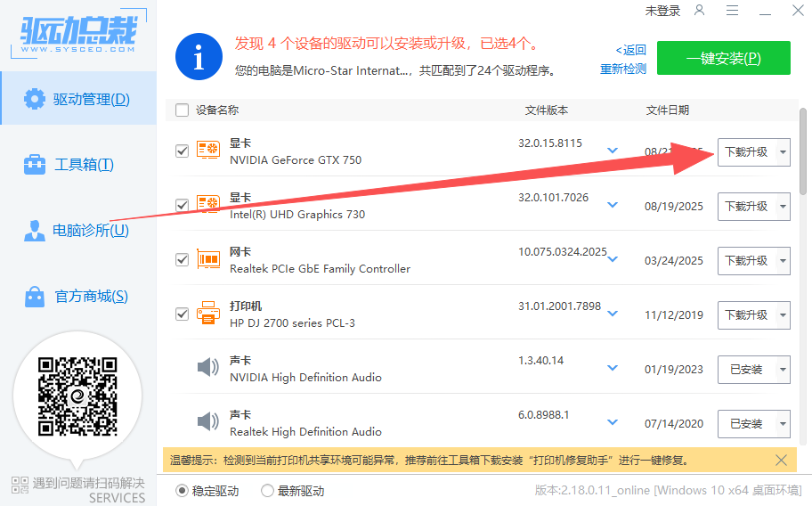Click the HP DJ 2700 printer icon
This screenshot has height=506, width=812.
(x=208, y=314)
